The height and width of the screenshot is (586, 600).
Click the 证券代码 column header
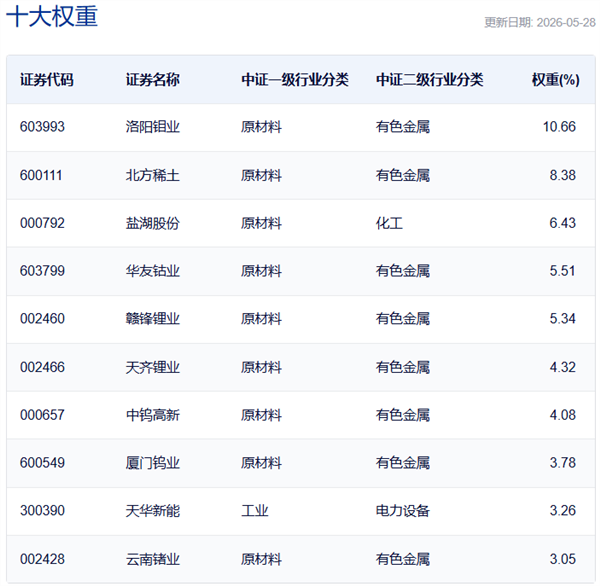tap(47, 80)
